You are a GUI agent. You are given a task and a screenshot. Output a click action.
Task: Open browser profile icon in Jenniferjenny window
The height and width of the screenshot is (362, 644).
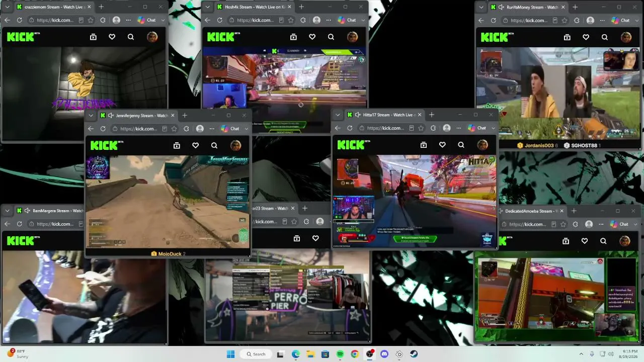(200, 129)
